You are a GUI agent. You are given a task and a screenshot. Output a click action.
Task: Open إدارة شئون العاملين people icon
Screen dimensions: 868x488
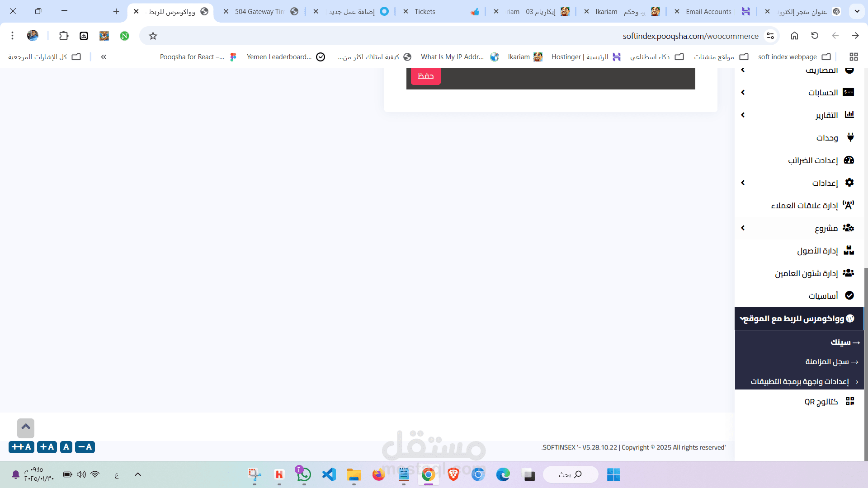[x=849, y=273]
